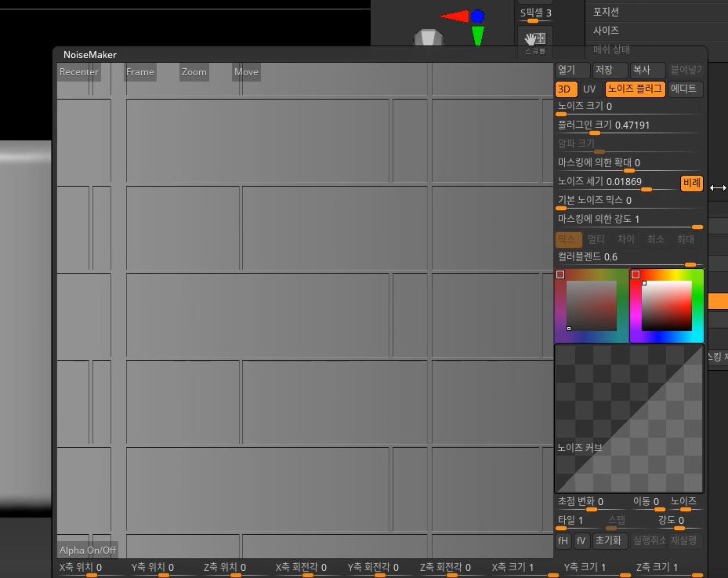The height and width of the screenshot is (578, 728).
Task: Click the Recenter button in NoiseMaker preview
Action: click(79, 72)
